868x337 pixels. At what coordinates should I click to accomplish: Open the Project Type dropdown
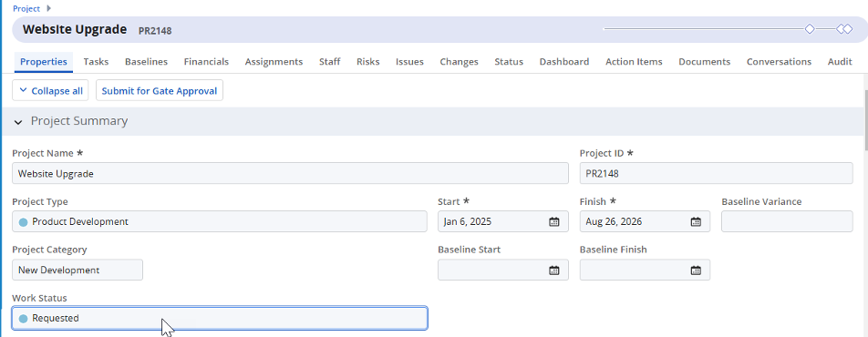coord(219,221)
